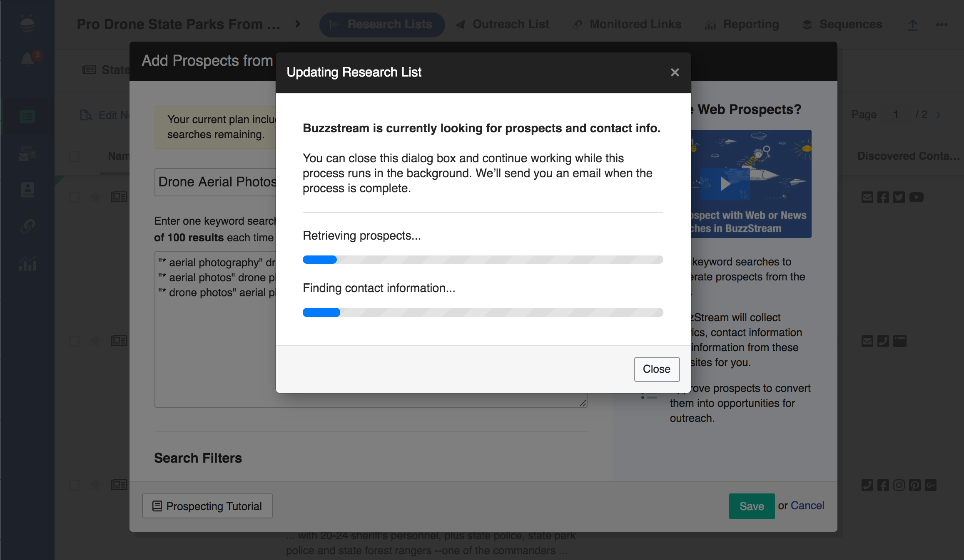Click the first row Twitter icon

point(899,197)
